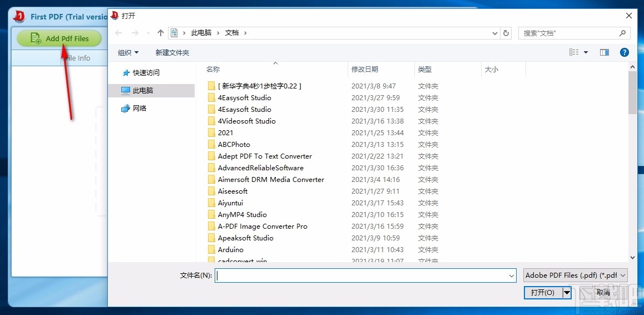Close the 打开 dialog
Viewport: 644px width, 315px height.
click(x=629, y=16)
